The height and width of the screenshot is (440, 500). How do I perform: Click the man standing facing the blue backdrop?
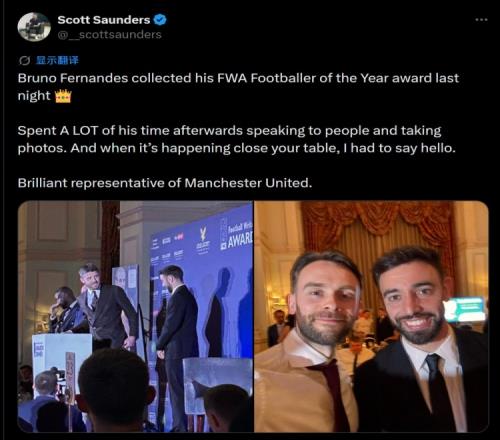point(175,343)
